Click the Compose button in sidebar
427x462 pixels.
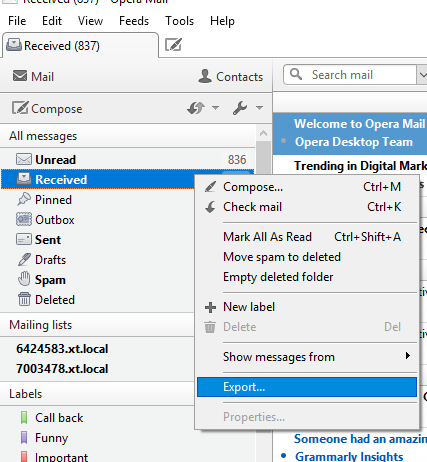[x=47, y=108]
